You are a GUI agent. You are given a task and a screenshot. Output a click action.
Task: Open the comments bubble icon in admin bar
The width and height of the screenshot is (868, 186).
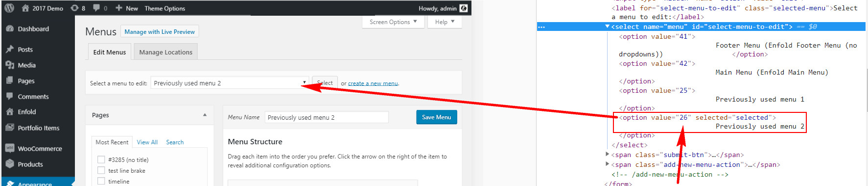tap(96, 8)
